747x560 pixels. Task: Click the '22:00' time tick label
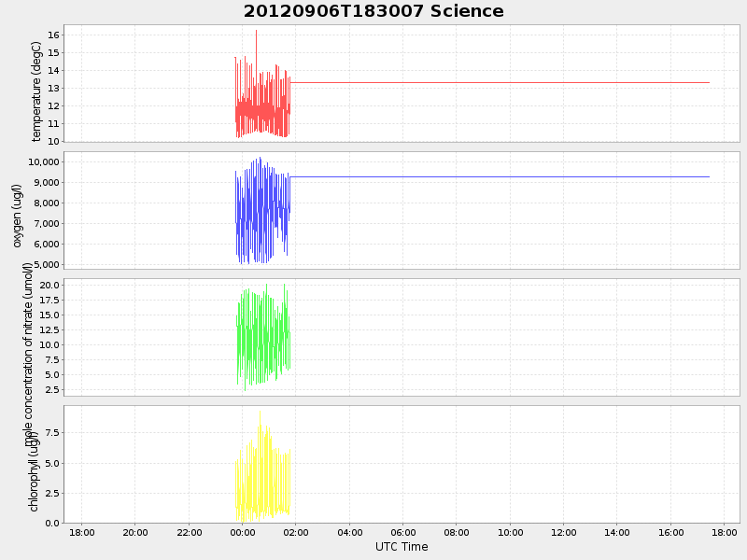190,532
